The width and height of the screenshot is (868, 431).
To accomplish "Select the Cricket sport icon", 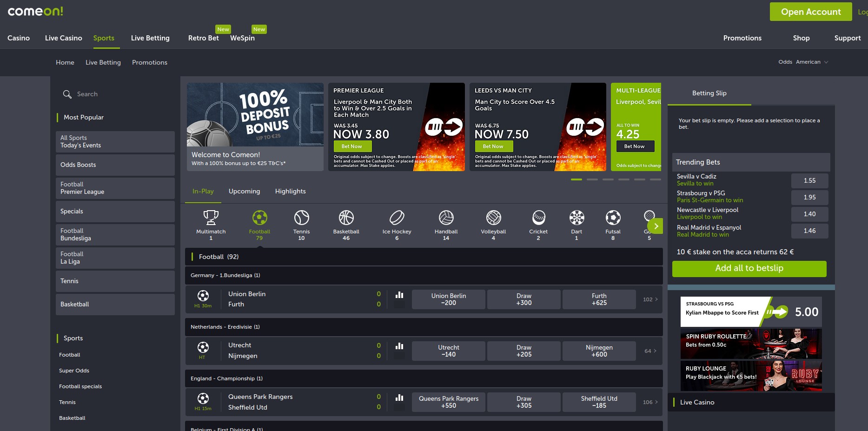I will [x=538, y=218].
